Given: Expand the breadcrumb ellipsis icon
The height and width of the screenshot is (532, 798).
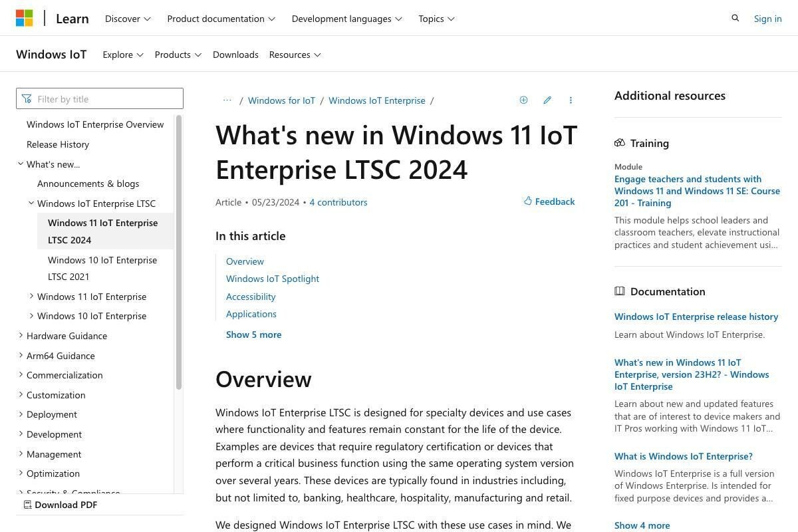Looking at the screenshot, I should [227, 100].
